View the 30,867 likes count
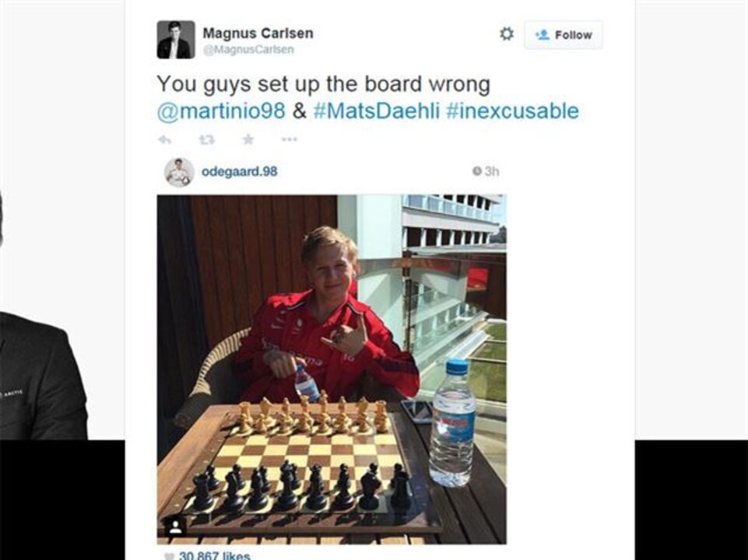Image resolution: width=748 pixels, height=560 pixels. pyautogui.click(x=214, y=555)
